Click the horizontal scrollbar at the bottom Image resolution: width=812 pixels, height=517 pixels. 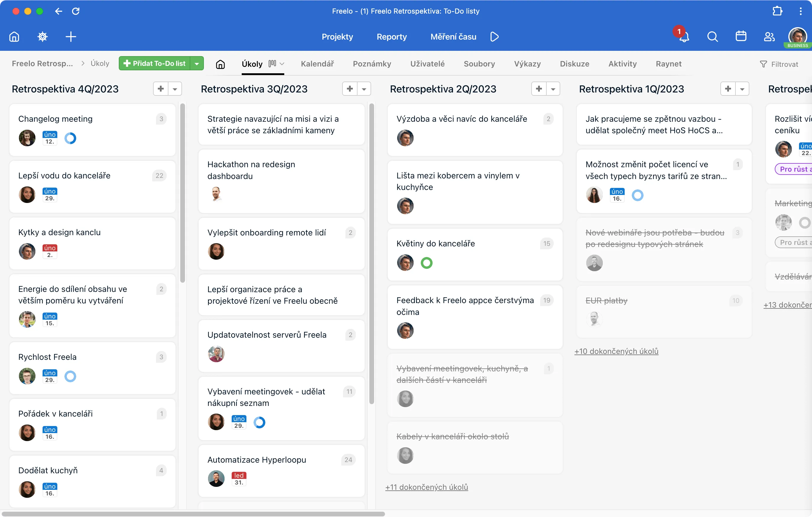coord(193,514)
